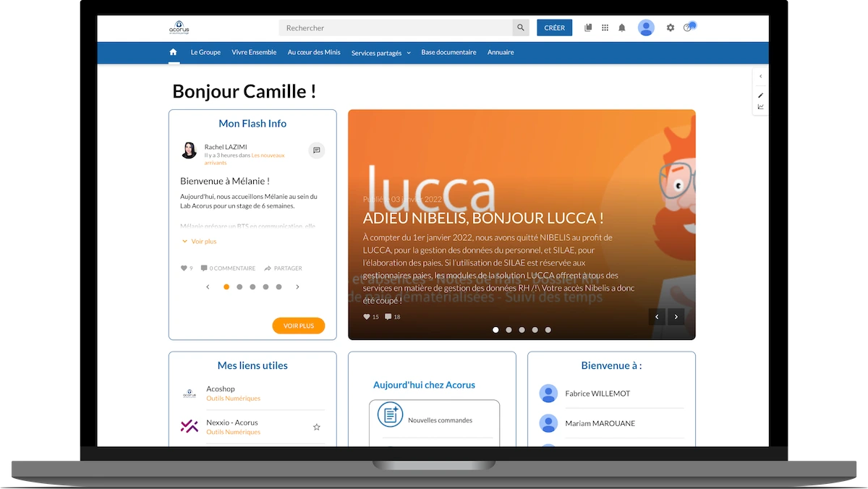Click the Nouvelles commandes document icon

pyautogui.click(x=390, y=414)
